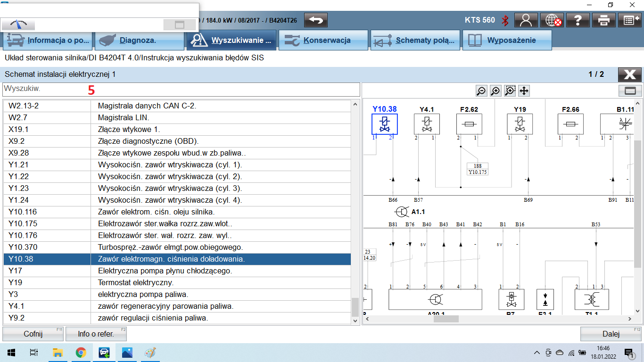Switch to Schematy połączeń tab
Viewport: 644px width, 362px height.
tap(415, 41)
